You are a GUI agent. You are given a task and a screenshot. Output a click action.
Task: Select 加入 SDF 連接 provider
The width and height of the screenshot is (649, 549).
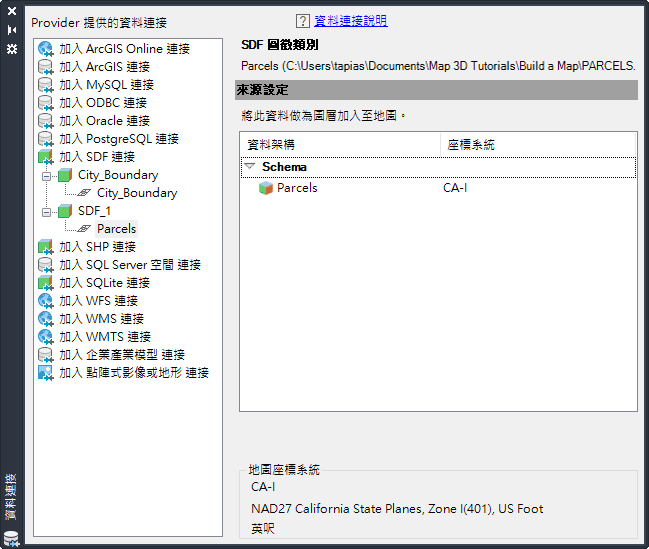pyautogui.click(x=97, y=157)
